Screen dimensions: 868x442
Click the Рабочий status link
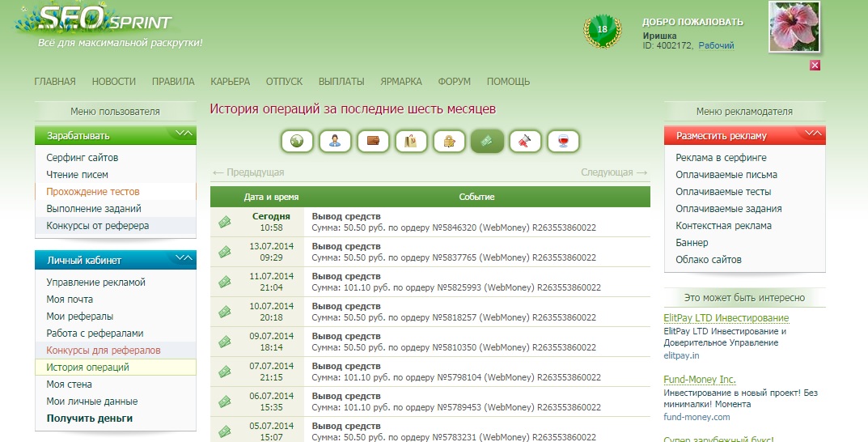pyautogui.click(x=716, y=45)
